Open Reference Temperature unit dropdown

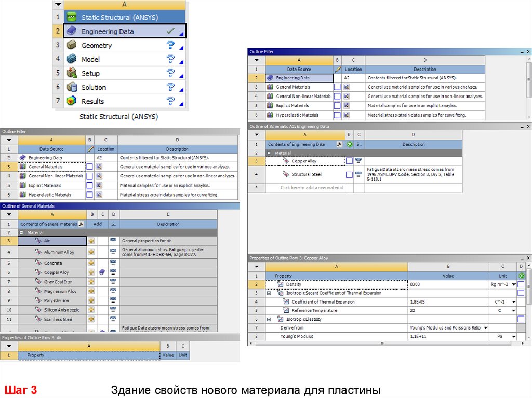pyautogui.click(x=514, y=310)
